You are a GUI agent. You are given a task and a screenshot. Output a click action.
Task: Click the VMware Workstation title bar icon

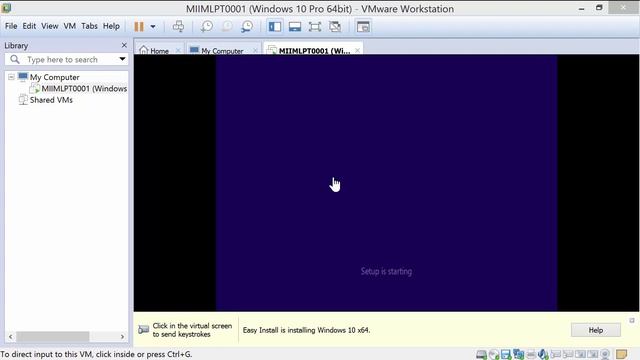pos(6,8)
